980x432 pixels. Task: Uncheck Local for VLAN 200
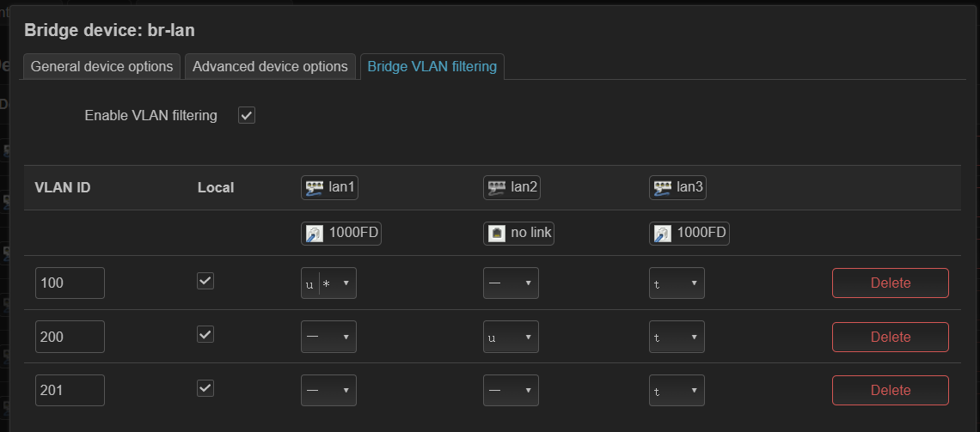pos(205,335)
